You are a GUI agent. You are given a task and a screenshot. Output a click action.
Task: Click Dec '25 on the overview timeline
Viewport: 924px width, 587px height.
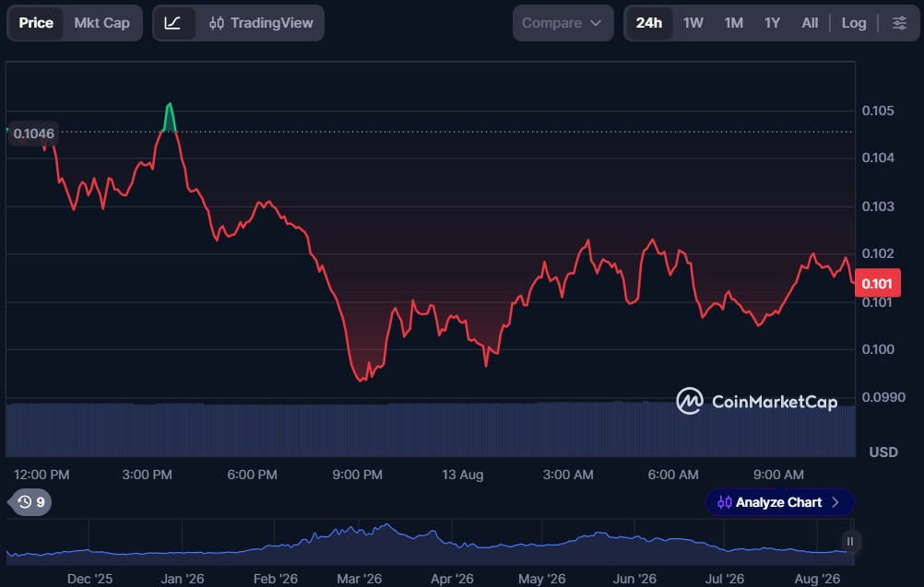[89, 579]
